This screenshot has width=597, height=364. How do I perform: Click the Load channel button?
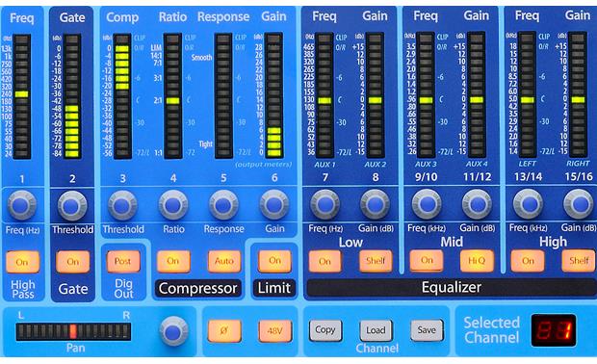(x=376, y=330)
